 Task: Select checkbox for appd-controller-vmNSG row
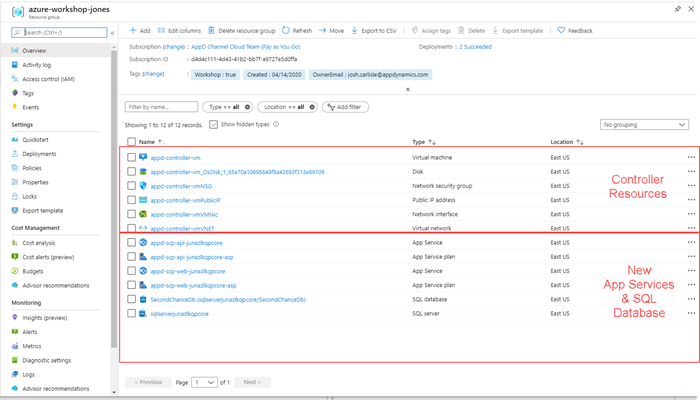pyautogui.click(x=131, y=186)
